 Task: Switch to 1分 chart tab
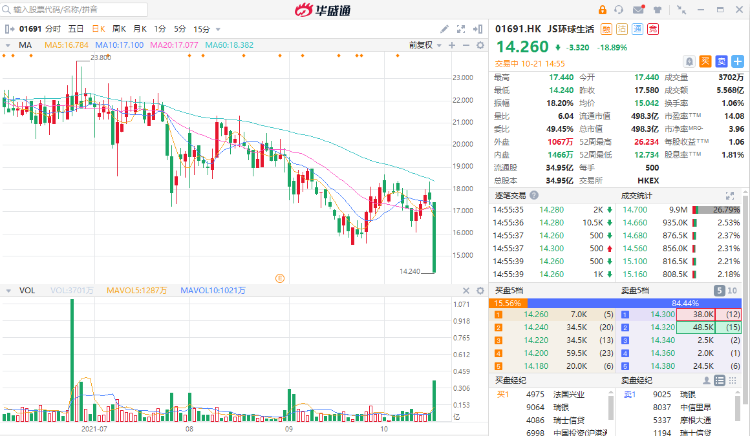coord(160,29)
